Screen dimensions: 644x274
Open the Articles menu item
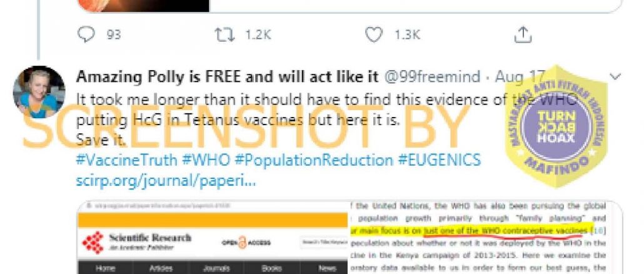click(x=161, y=268)
